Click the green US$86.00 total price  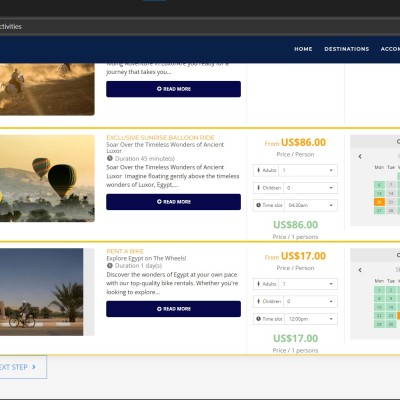296,225
